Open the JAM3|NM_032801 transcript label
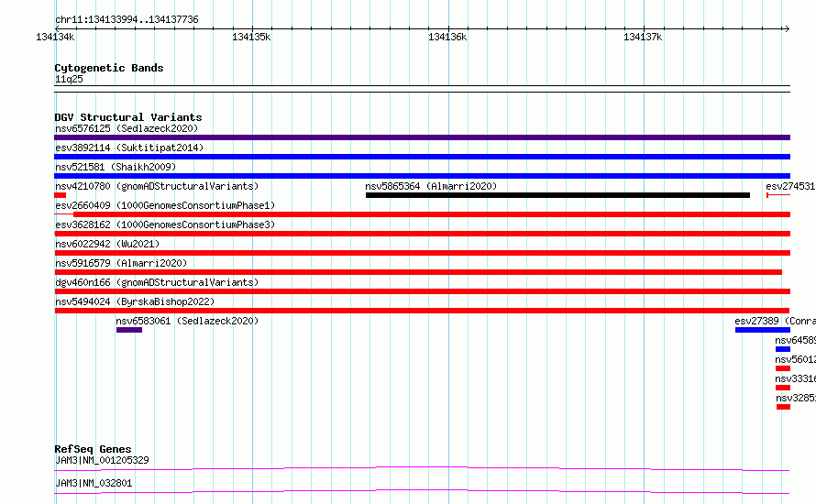Screen dimensions: 816x504 [x=94, y=483]
